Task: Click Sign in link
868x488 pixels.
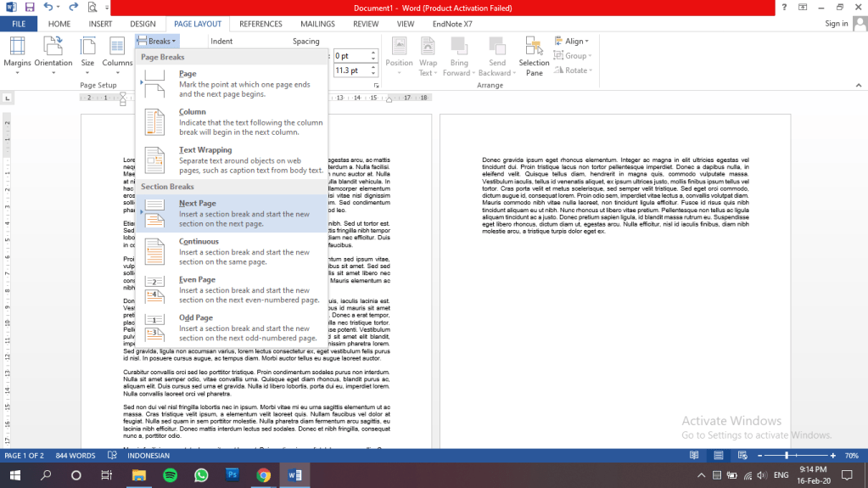Action: pos(836,24)
